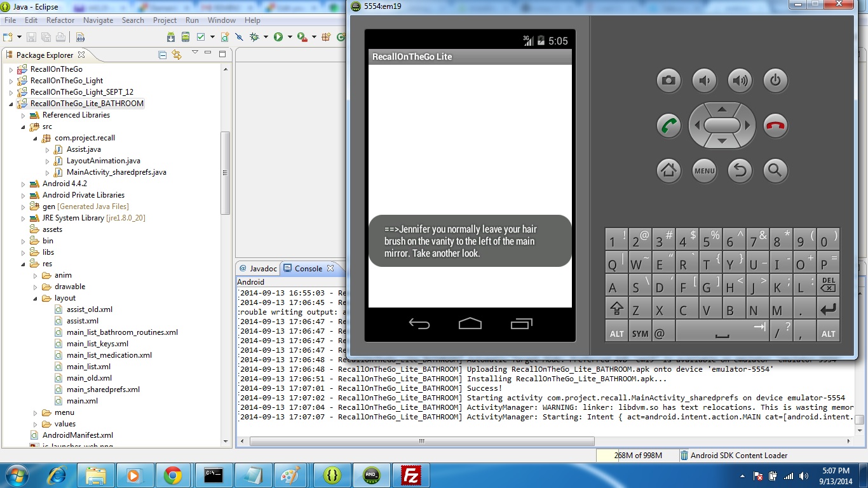The image size is (868, 488).
Task: Open the Android Virtual Device Manager icon
Action: click(x=186, y=37)
